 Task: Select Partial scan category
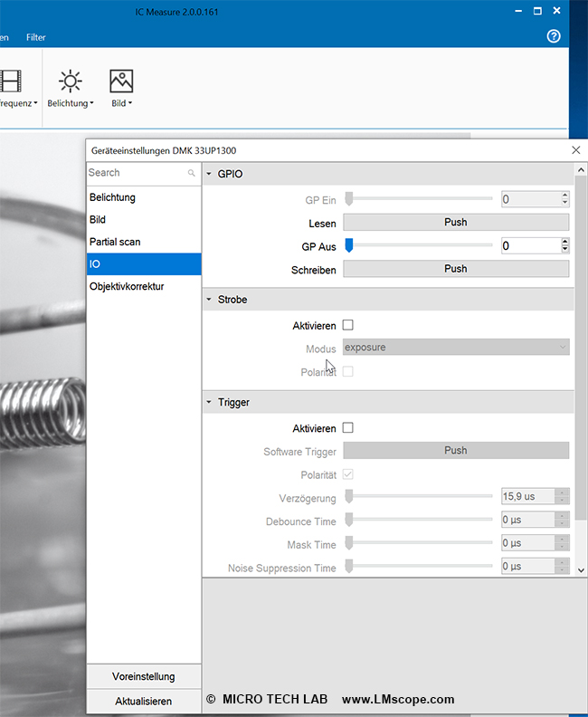click(x=115, y=242)
